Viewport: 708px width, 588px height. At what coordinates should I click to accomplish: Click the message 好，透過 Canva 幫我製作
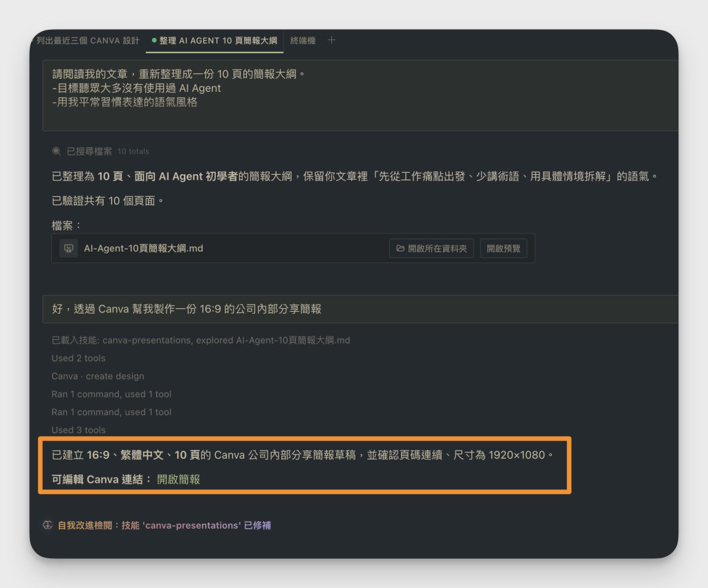click(x=360, y=309)
